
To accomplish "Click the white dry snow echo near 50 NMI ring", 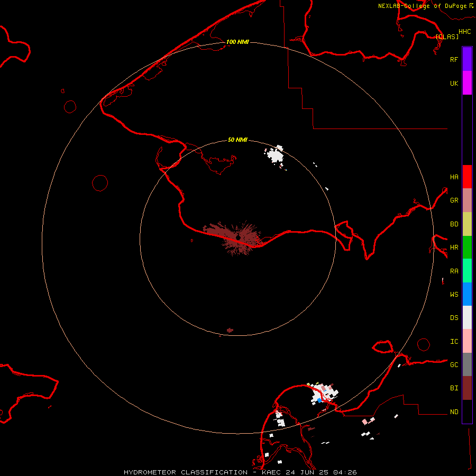I will [x=276, y=155].
